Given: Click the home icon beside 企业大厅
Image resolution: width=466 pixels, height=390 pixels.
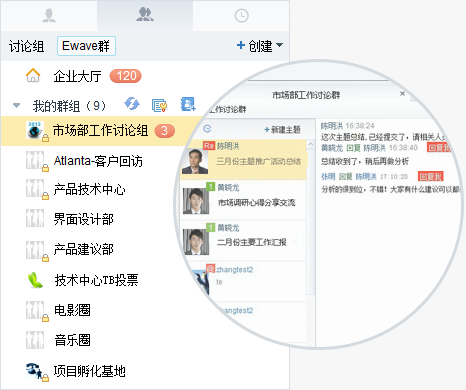Looking at the screenshot, I should (x=33, y=75).
